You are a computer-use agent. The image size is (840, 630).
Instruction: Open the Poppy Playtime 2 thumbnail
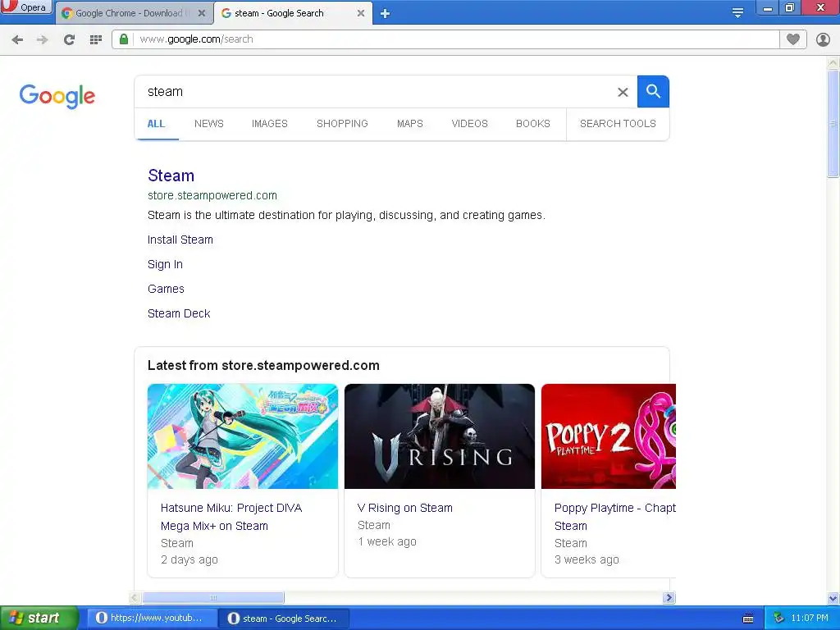(x=609, y=436)
